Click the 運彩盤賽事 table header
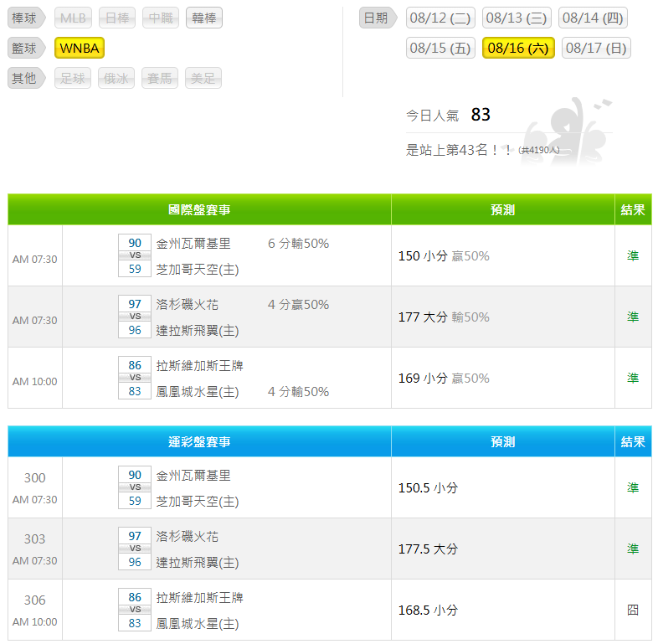The height and width of the screenshot is (644, 658). pyautogui.click(x=199, y=441)
